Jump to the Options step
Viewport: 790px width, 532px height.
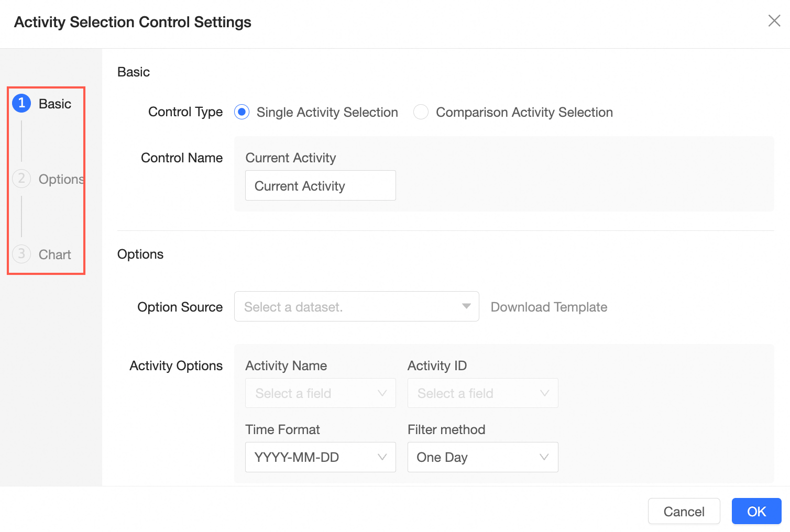tap(61, 179)
